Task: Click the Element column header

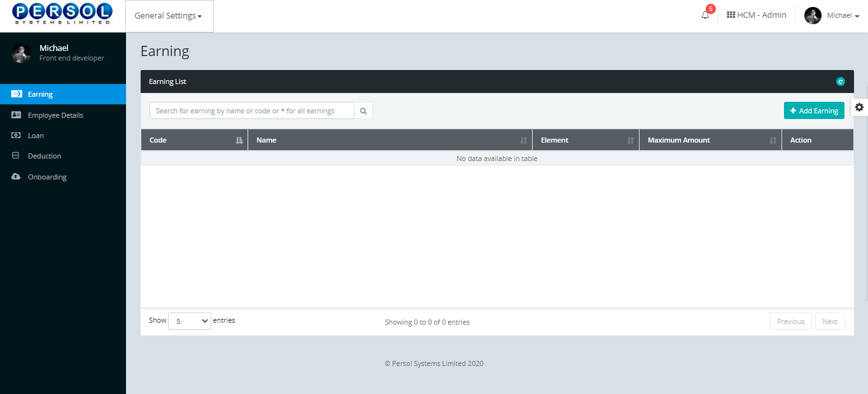Action: point(585,140)
